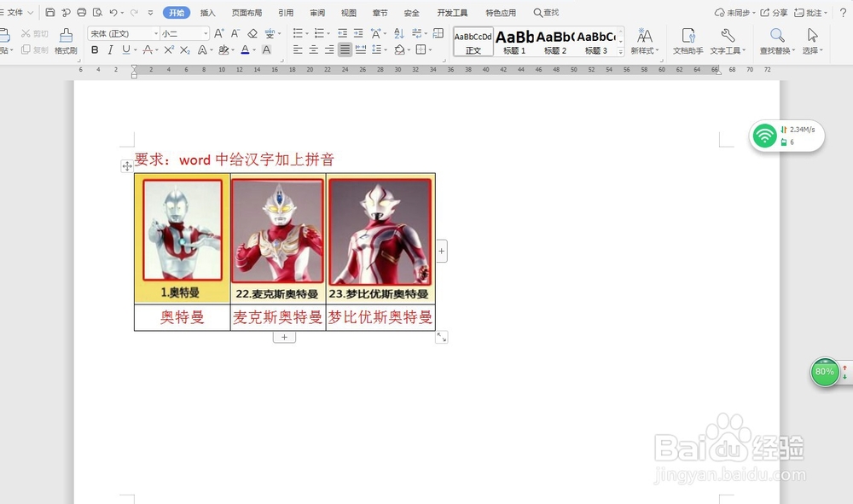Screen dimensions: 853x504
Task: Toggle character shading A icon
Action: [266, 50]
